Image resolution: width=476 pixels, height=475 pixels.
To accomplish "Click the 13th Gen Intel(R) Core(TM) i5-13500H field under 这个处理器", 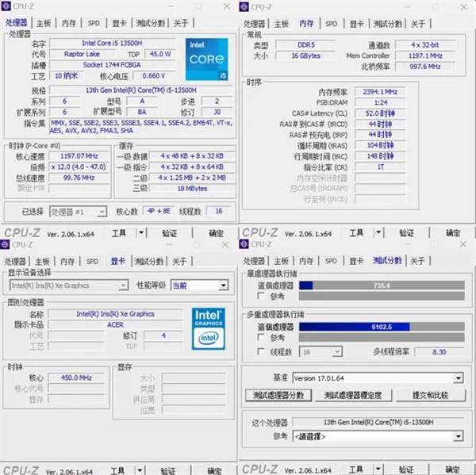I will pyautogui.click(x=378, y=422).
